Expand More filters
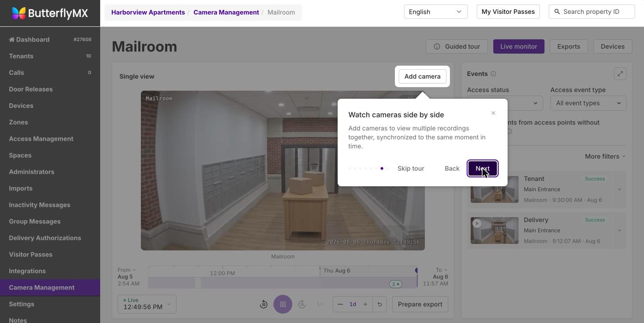Screen dimensions: 644x323 pyautogui.click(x=605, y=156)
